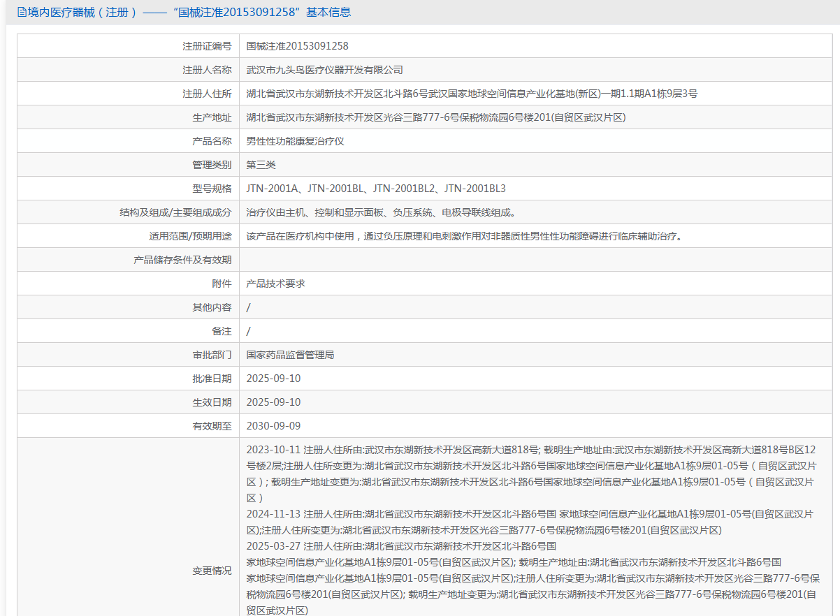Screen dimensions: 840x616
Task: Click the 批准日期 value 2025-09-10
Action: pyautogui.click(x=273, y=379)
